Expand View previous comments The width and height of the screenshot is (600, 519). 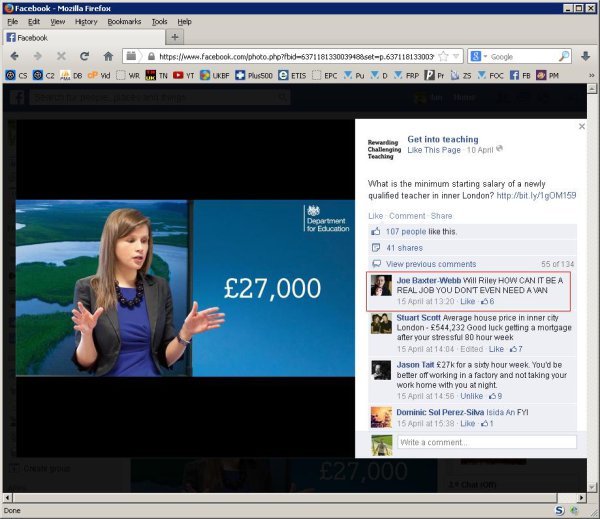430,264
